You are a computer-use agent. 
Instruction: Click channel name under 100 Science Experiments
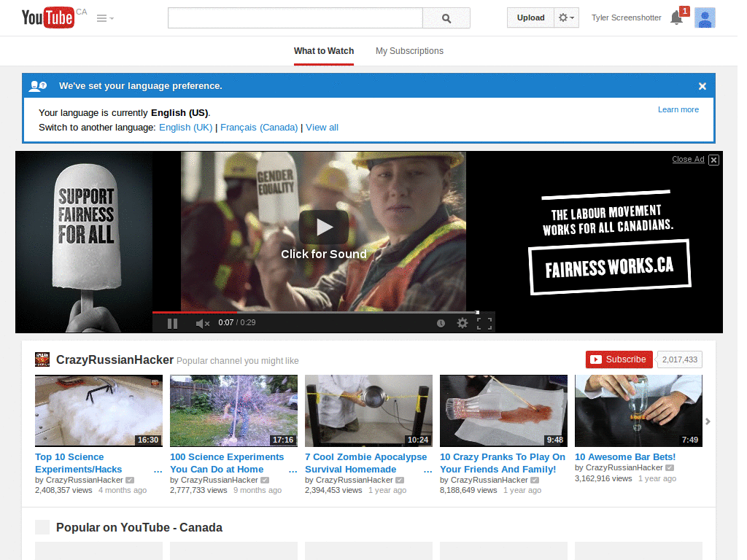tap(219, 480)
